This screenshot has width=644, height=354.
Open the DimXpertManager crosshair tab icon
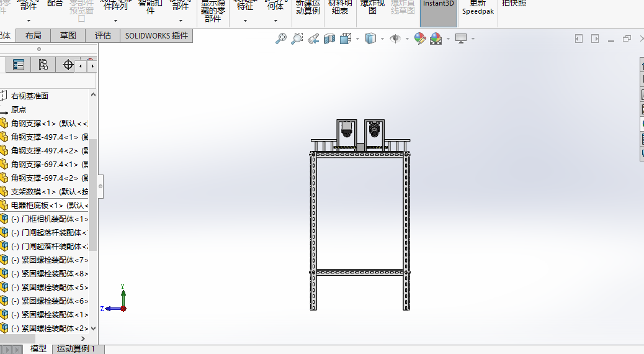68,65
